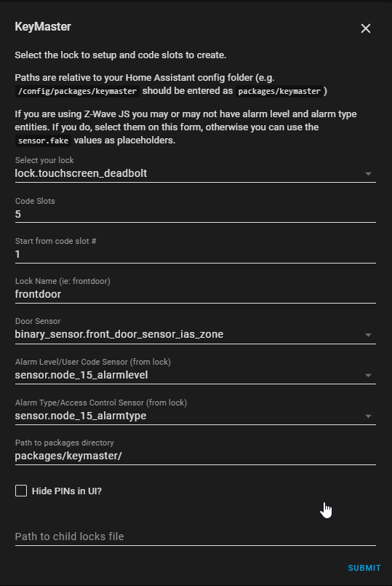
Task: Expand the Alarm Level/User Code Sensor arrow
Action: [368, 375]
